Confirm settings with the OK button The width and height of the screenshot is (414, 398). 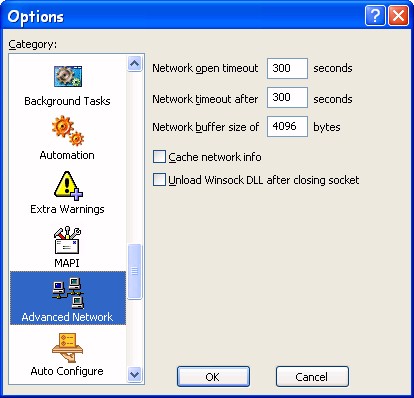point(213,377)
